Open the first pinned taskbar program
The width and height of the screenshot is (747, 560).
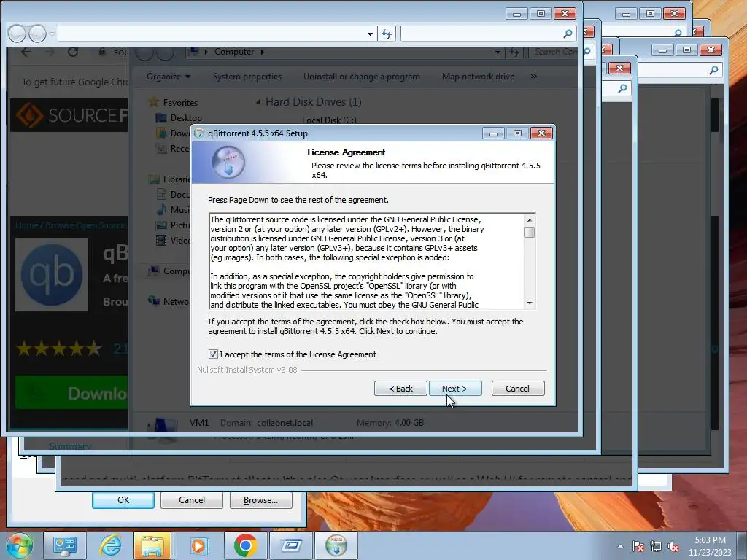65,545
